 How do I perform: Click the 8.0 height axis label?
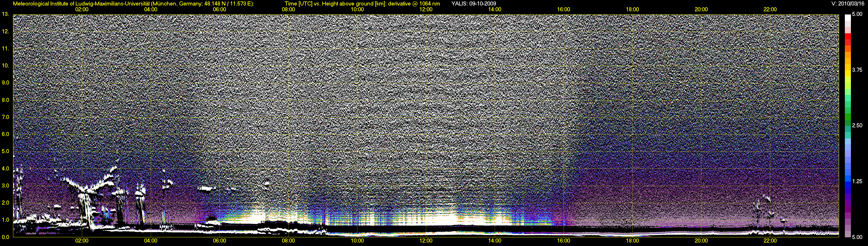pyautogui.click(x=5, y=100)
